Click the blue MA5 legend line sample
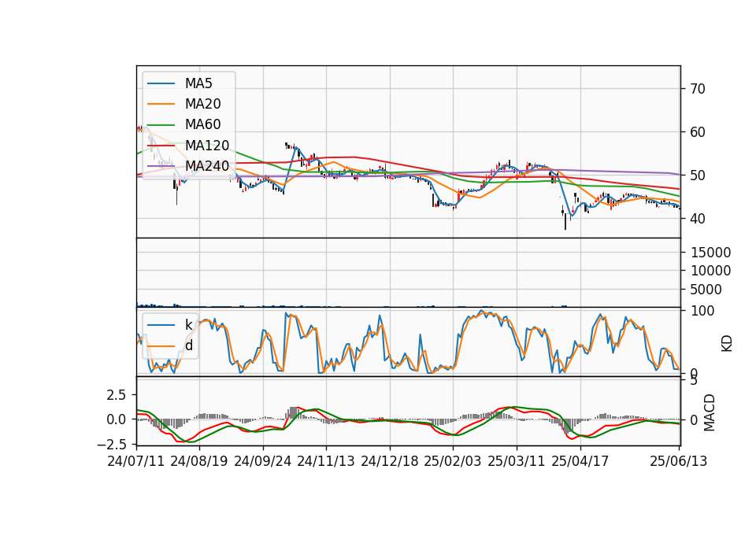Viewport: 756px width, 543px height. click(x=161, y=83)
